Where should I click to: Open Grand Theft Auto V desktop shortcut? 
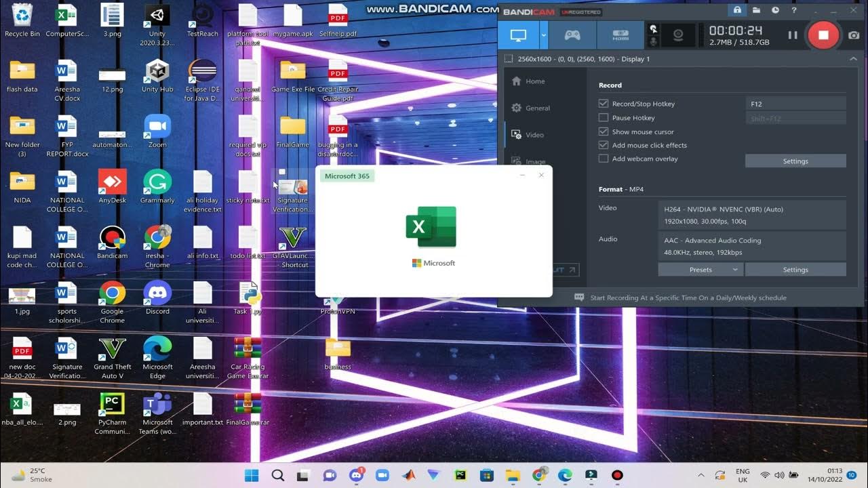tap(112, 359)
